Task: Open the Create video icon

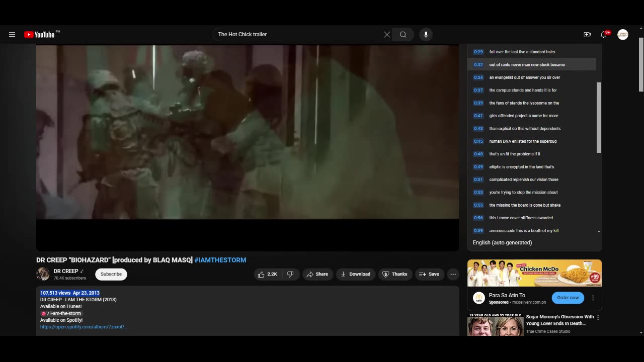Action: (587, 35)
